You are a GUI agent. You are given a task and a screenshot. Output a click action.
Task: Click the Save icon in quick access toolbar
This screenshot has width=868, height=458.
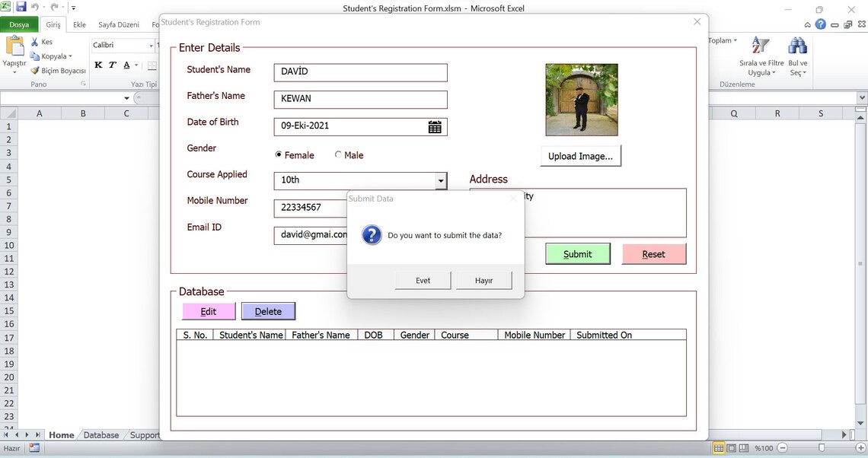tap(20, 8)
